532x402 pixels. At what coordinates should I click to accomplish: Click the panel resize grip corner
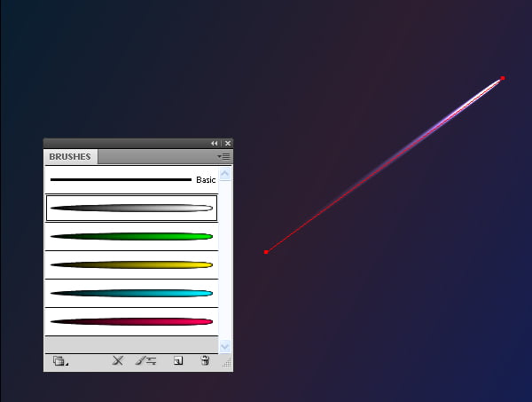(x=227, y=363)
